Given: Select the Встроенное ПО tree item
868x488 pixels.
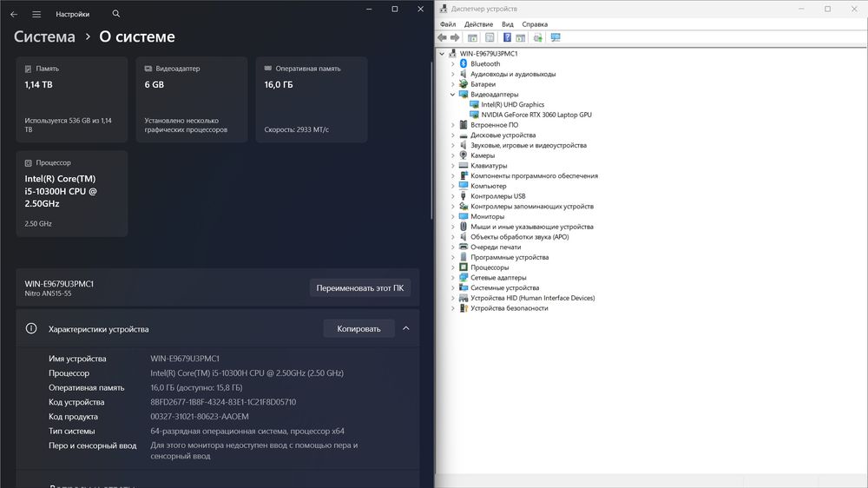Looking at the screenshot, I should coord(495,125).
